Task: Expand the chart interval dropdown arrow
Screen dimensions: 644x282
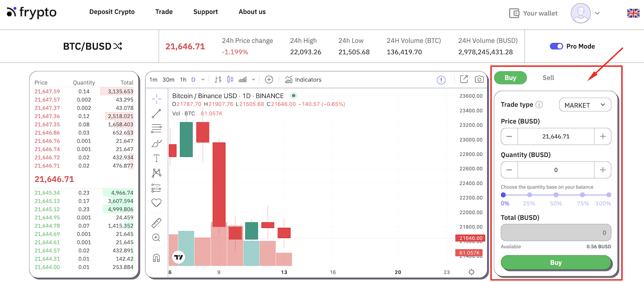Action: click(203, 80)
